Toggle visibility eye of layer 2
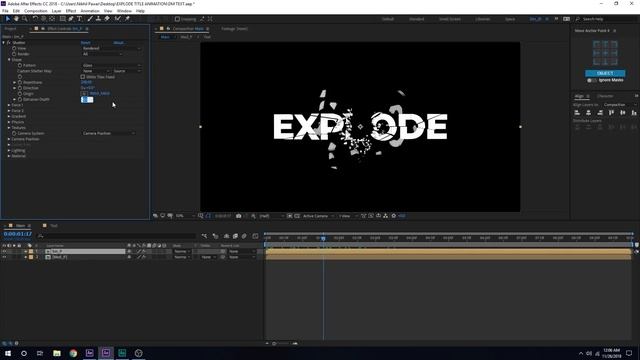This screenshot has height=360, width=640. point(4,257)
